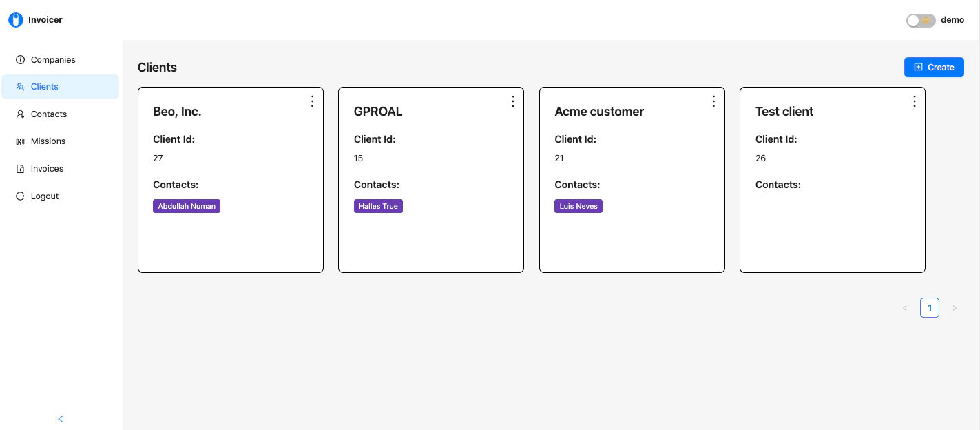
Task: Click the next page arrow
Action: pyautogui.click(x=955, y=307)
